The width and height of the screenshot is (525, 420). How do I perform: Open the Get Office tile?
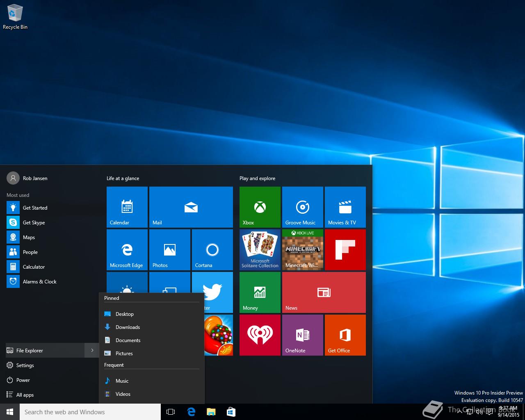(345, 335)
